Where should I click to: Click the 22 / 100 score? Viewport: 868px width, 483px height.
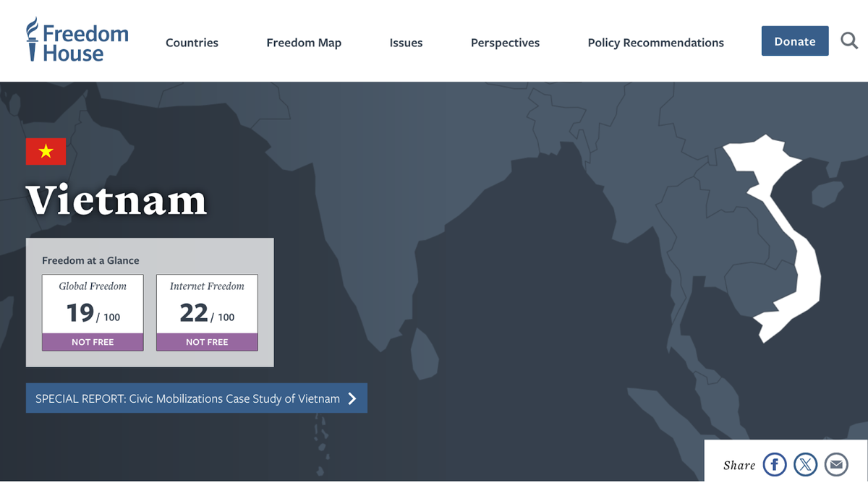click(x=207, y=313)
